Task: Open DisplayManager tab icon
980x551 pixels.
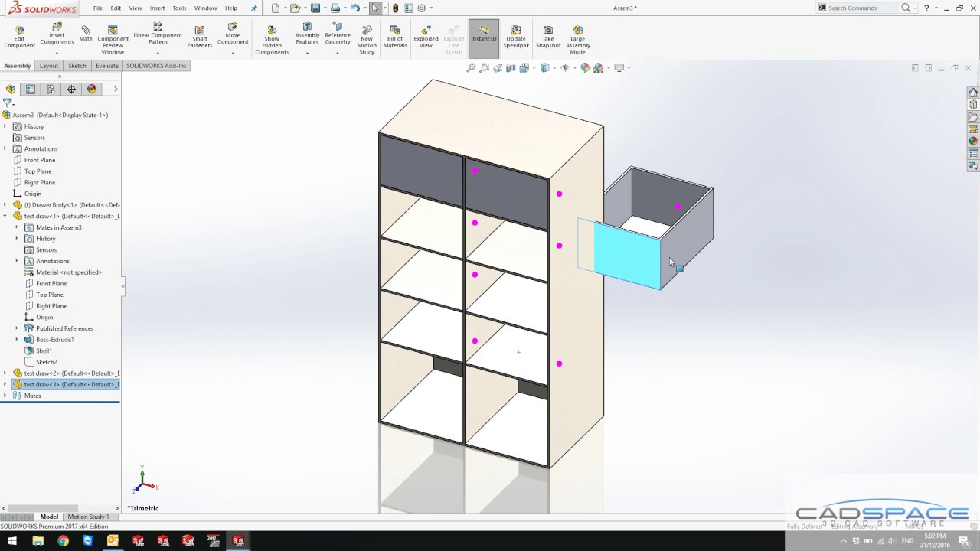Action: point(92,90)
